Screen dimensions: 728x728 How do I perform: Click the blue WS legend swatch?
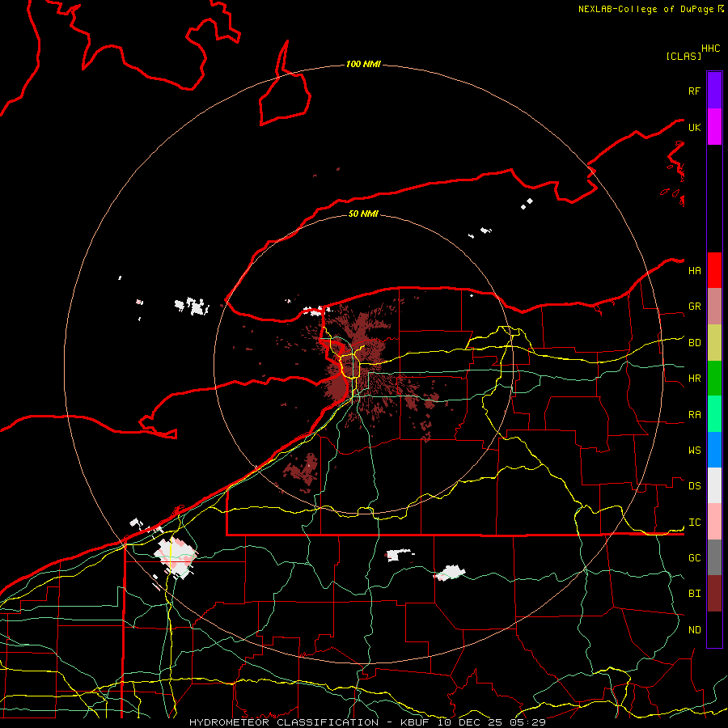(714, 450)
